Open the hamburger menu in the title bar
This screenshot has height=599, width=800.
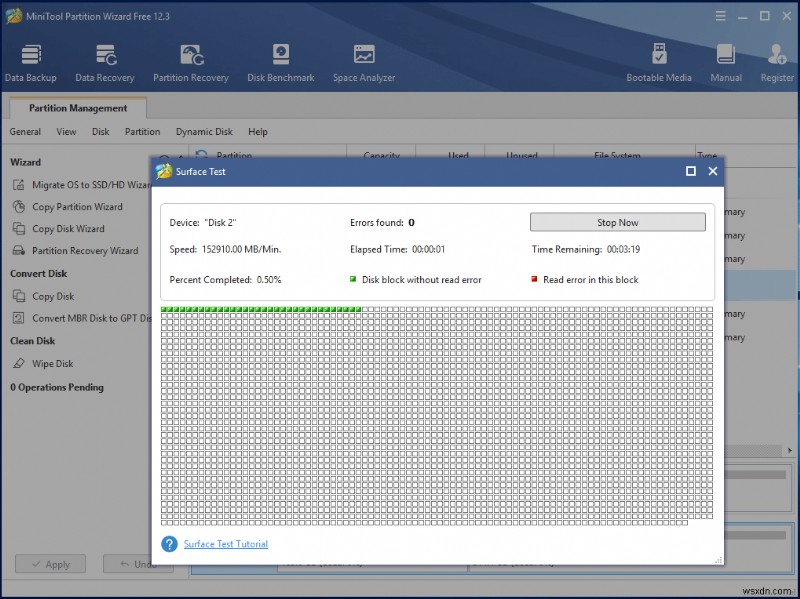(721, 15)
